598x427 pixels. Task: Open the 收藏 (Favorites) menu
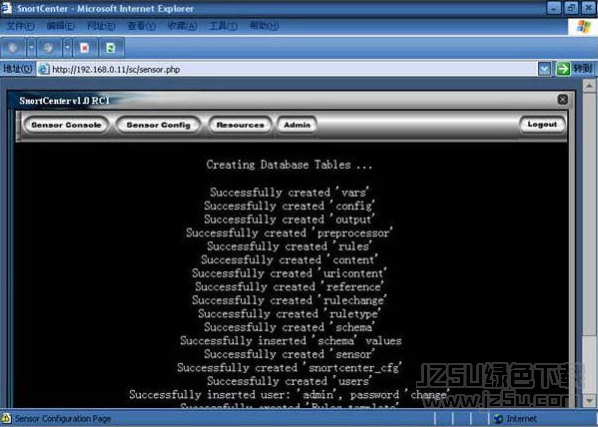(182, 26)
